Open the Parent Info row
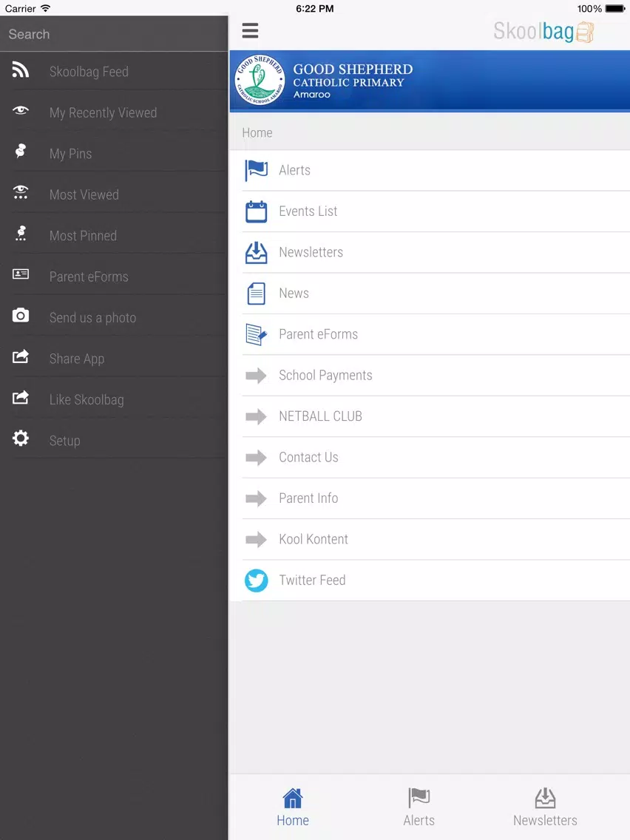Screen dimensions: 630x840 (430, 498)
